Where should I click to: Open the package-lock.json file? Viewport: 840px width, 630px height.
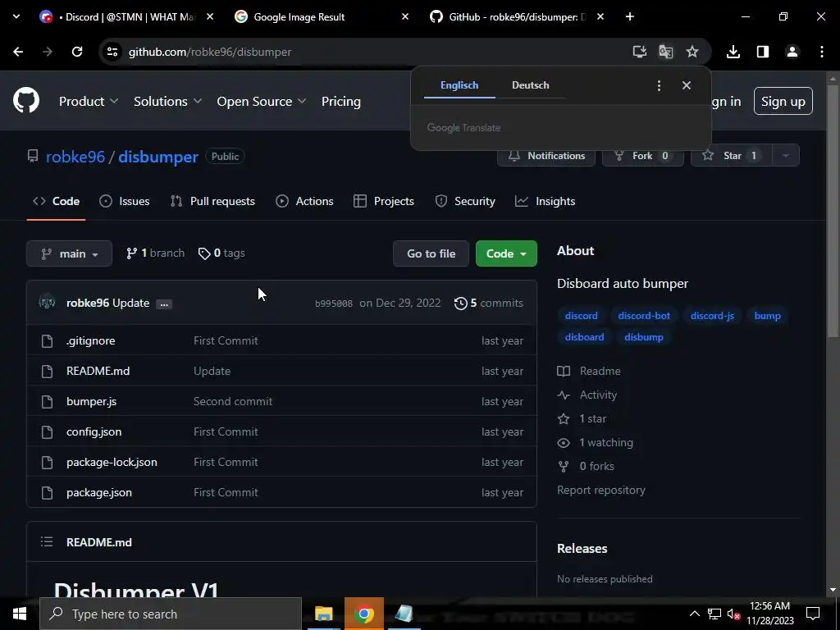[112, 463]
